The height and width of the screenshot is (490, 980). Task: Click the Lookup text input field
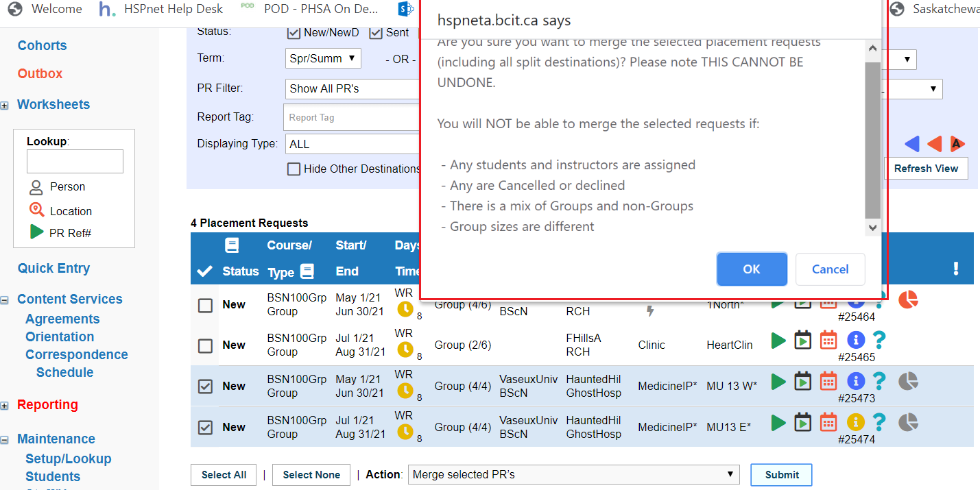75,161
